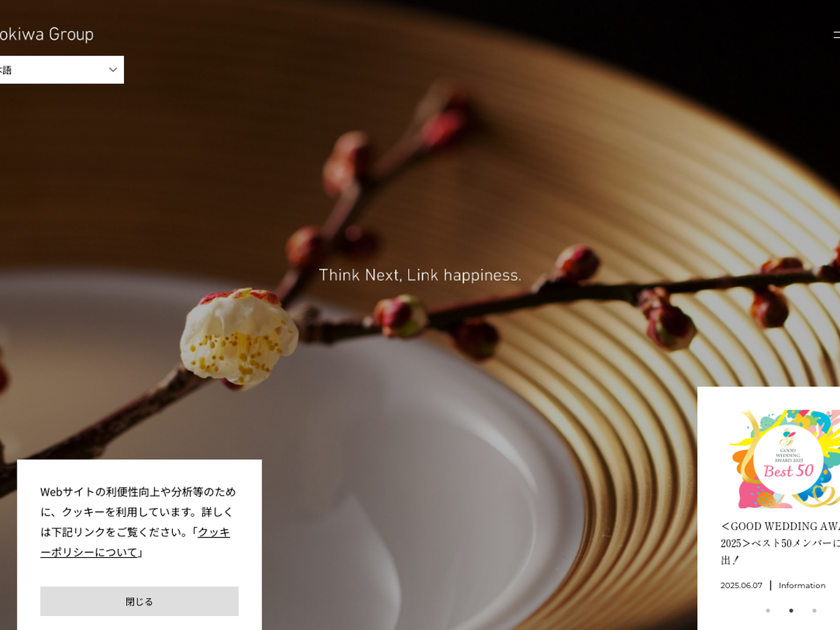Select the third carousel dot
The image size is (840, 630).
[x=814, y=610]
